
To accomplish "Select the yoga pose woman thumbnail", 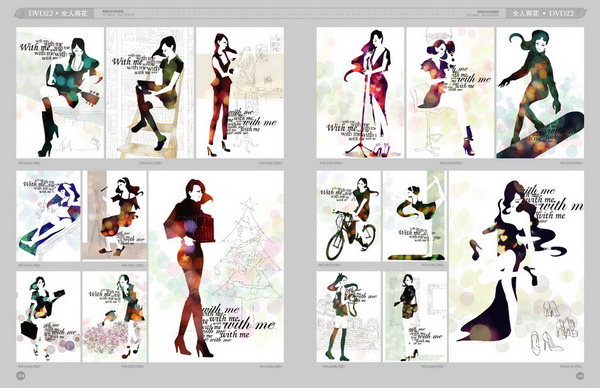I will click(x=415, y=216).
